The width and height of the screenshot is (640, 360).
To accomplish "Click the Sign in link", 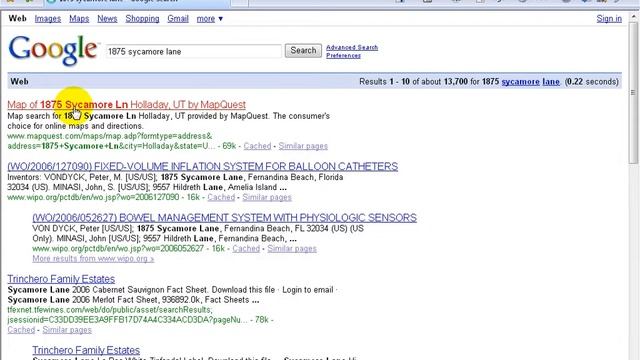I will coord(609,19).
